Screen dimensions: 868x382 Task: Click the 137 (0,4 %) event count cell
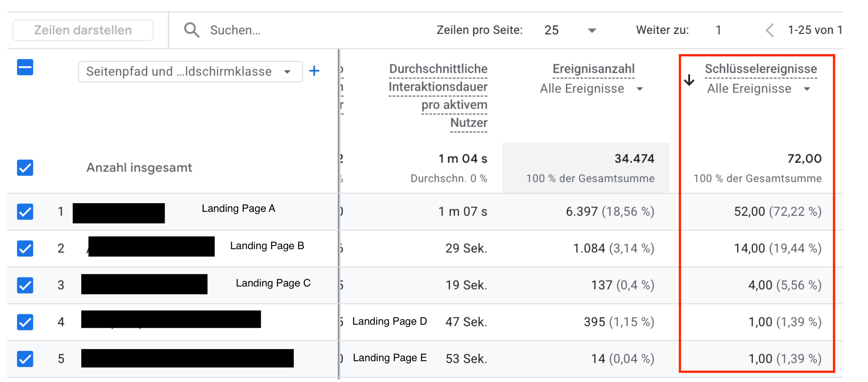(x=623, y=285)
